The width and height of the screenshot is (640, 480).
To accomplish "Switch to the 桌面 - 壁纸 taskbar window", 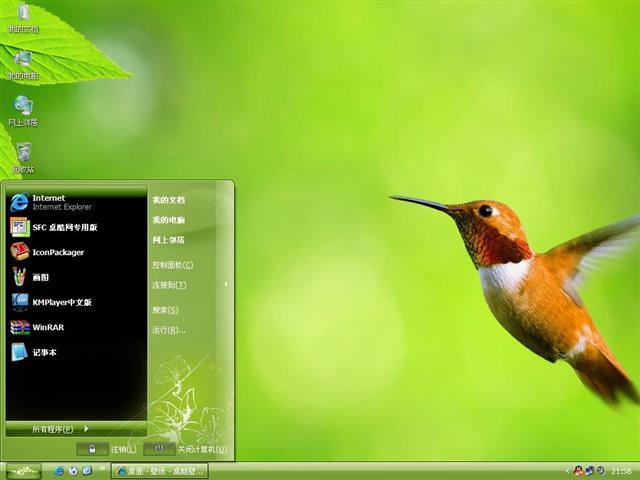I will point(160,471).
